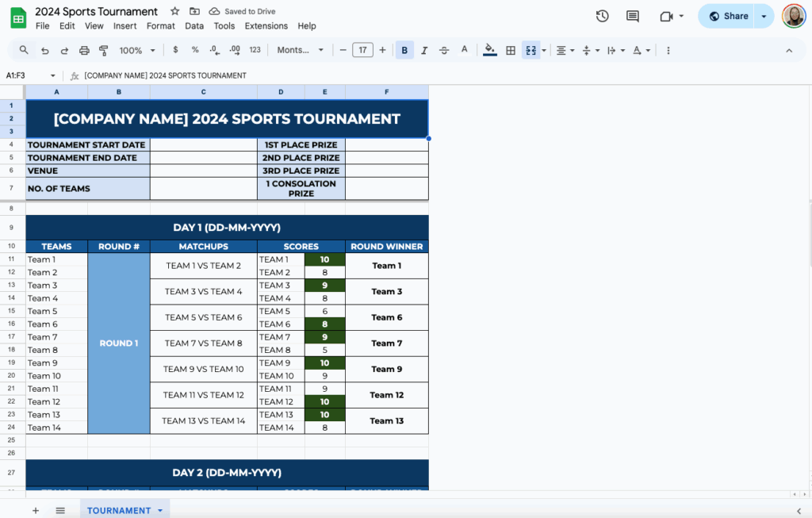Add a new sheet with the plus button

point(36,510)
